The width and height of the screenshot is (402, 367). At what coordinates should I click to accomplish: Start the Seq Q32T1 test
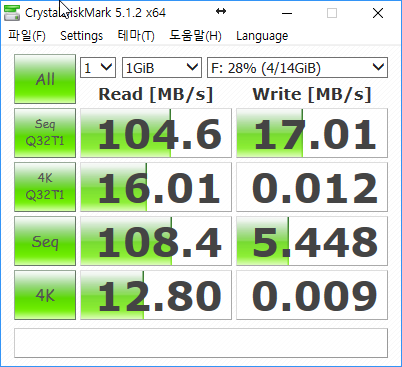point(45,133)
